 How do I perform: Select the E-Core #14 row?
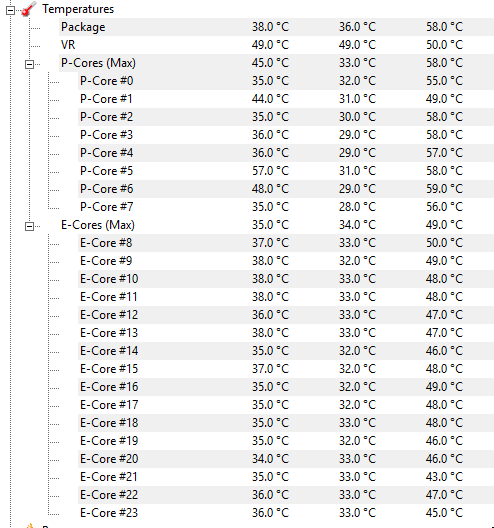coord(286,351)
